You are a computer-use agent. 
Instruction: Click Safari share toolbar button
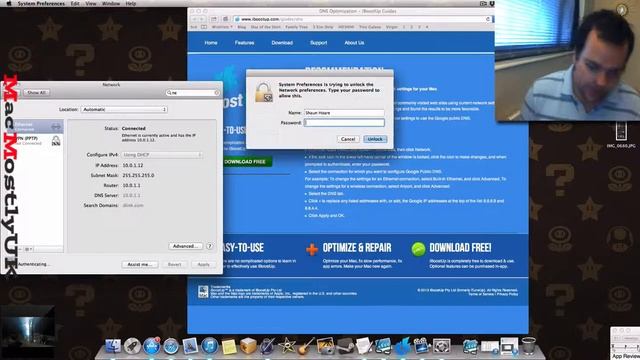[213, 19]
